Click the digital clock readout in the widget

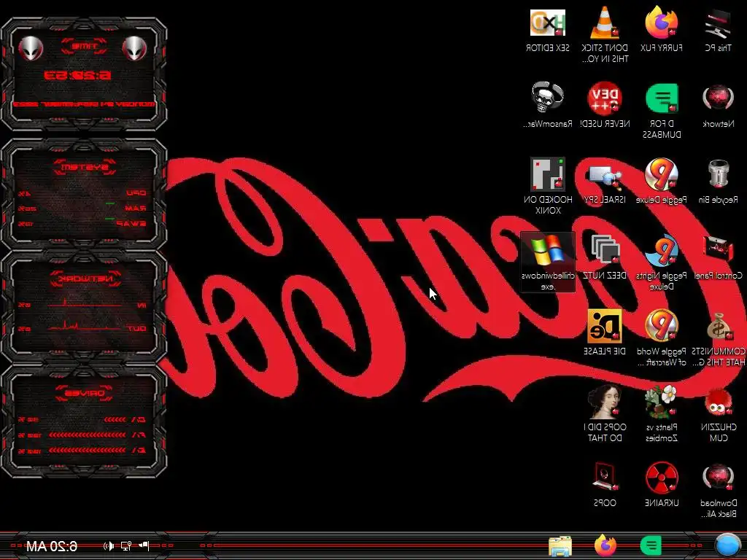[x=77, y=75]
